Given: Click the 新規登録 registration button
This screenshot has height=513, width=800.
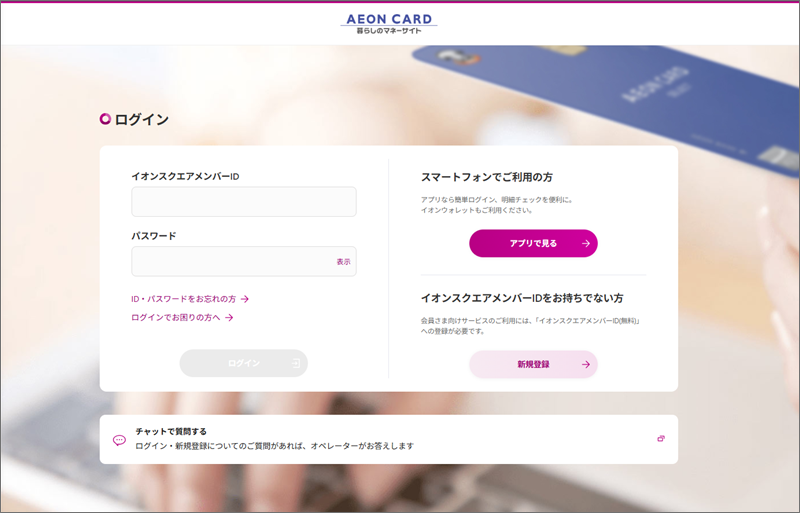Looking at the screenshot, I should (533, 364).
